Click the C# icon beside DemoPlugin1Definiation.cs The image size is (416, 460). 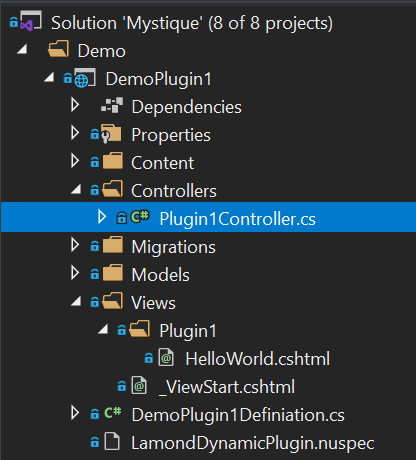pyautogui.click(x=113, y=413)
